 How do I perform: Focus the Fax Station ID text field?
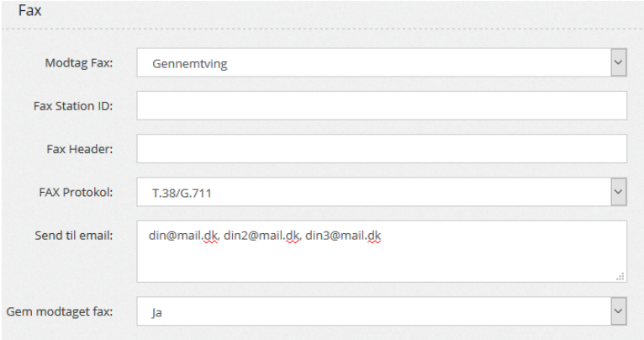pos(382,106)
